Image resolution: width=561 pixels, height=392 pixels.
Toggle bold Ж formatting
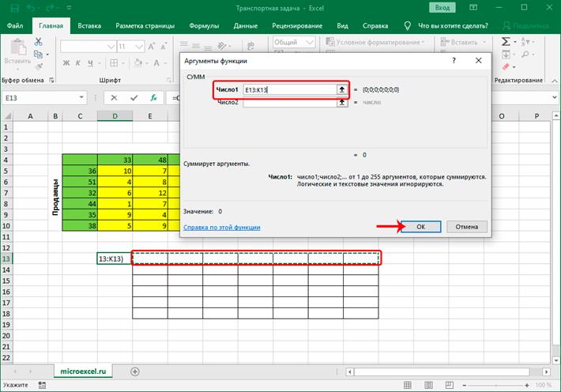[66, 63]
